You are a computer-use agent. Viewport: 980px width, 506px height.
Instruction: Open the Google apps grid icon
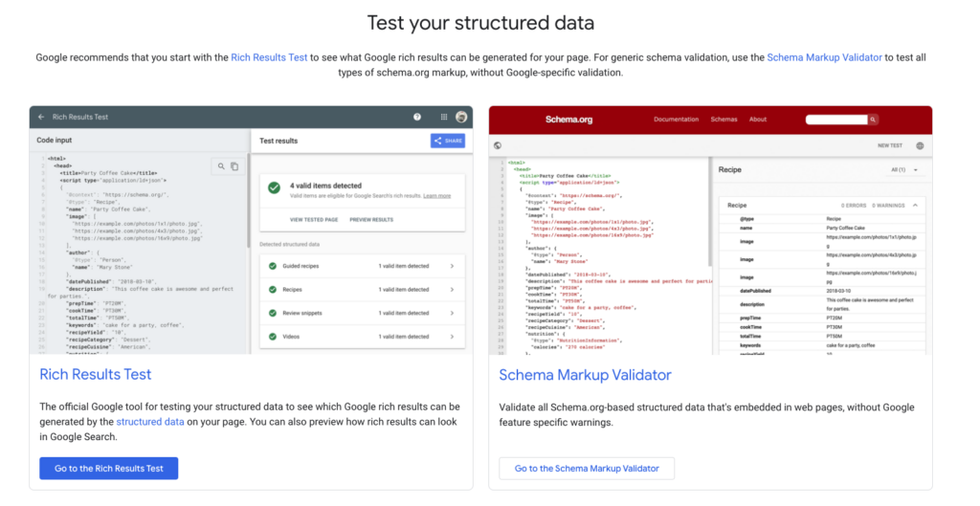(444, 117)
